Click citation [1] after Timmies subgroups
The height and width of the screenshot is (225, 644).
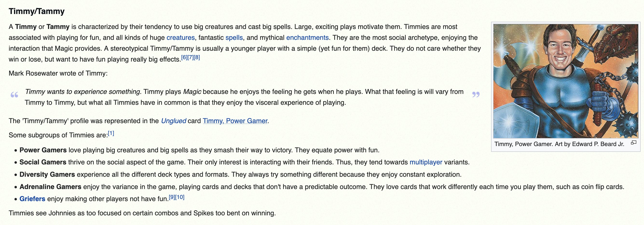pyautogui.click(x=111, y=133)
